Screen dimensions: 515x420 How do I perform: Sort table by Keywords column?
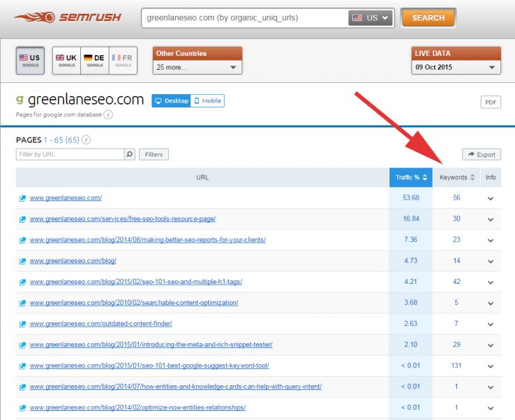pos(457,178)
